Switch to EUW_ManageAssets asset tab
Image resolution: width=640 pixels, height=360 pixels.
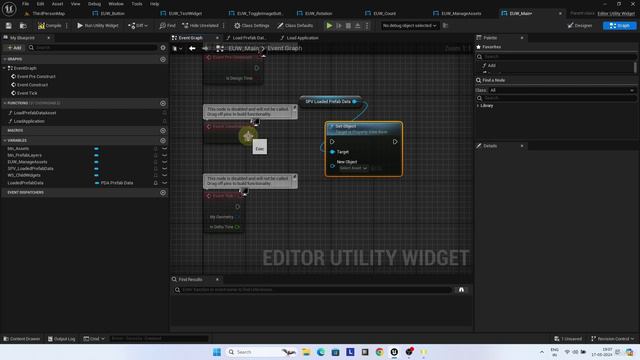(x=461, y=13)
